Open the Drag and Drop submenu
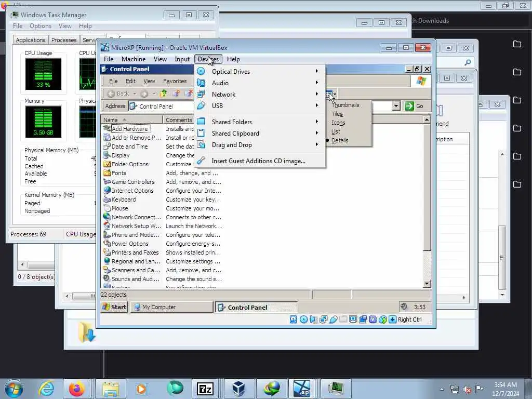Viewport: 532px width, 399px height. 260,145
